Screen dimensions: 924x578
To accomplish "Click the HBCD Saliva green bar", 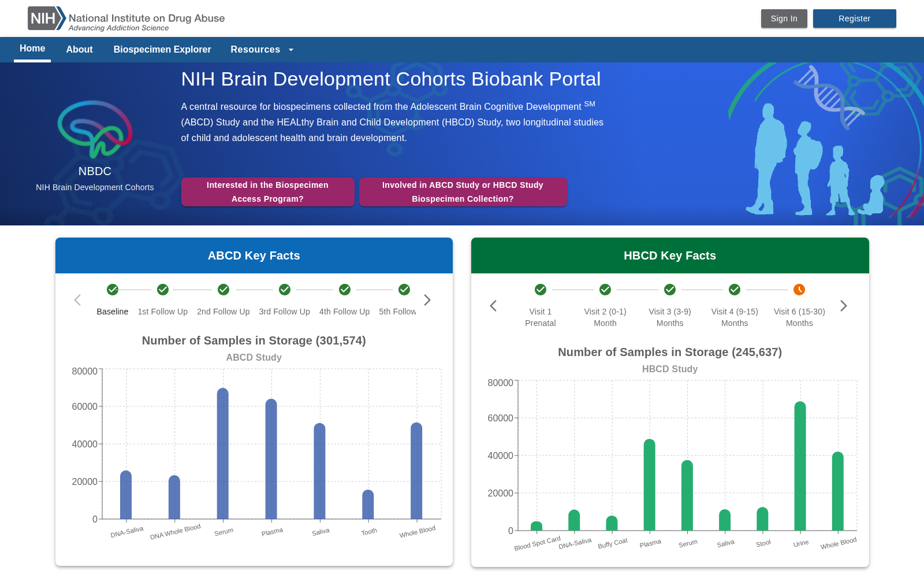I will coord(725,520).
